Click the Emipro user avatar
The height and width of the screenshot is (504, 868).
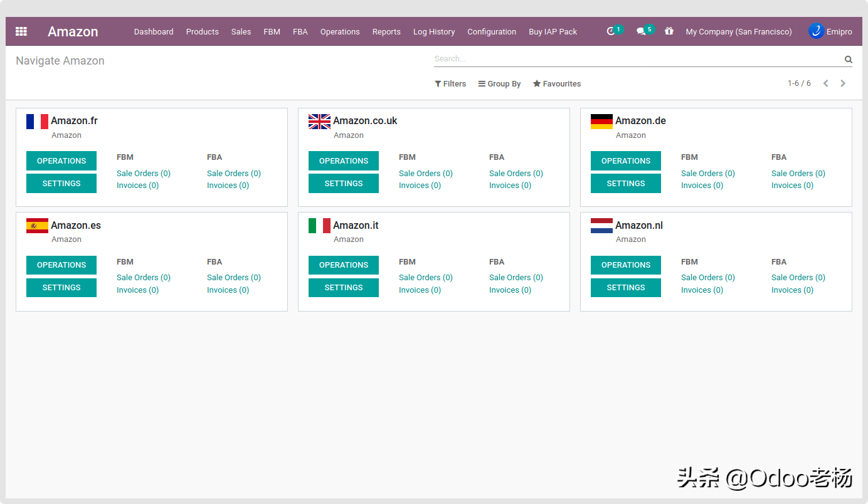coord(816,31)
